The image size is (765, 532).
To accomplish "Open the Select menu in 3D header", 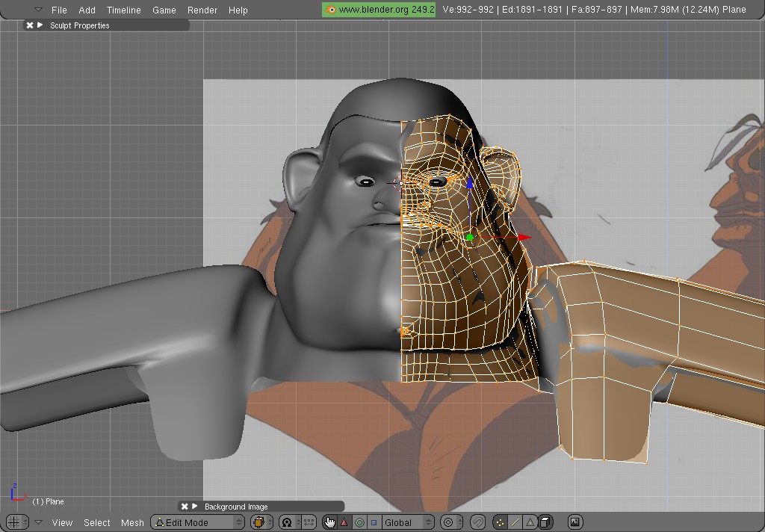I will pyautogui.click(x=96, y=523).
